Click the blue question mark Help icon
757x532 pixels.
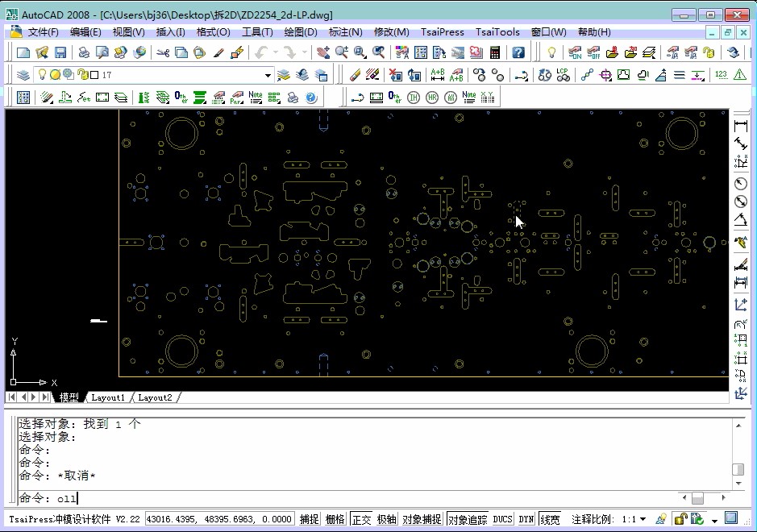click(518, 52)
